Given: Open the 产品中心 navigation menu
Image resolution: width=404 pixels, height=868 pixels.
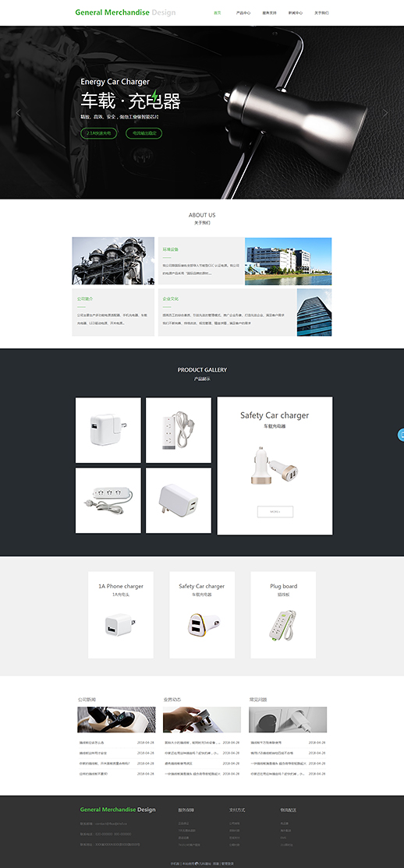Looking at the screenshot, I should point(243,12).
